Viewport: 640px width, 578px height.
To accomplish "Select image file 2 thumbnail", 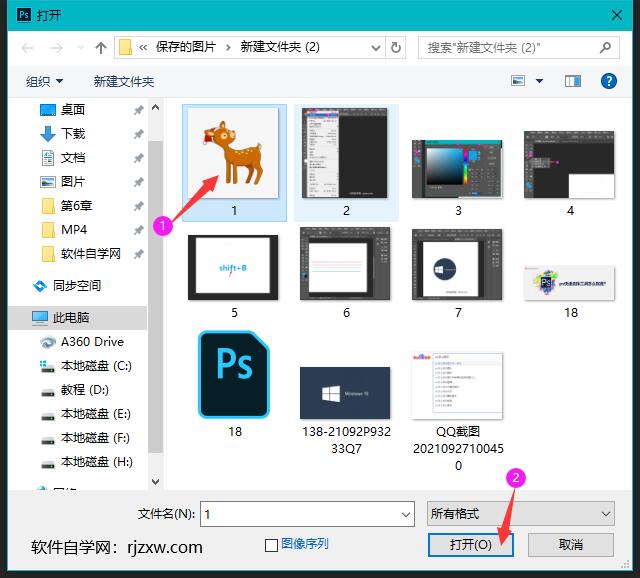I will pyautogui.click(x=346, y=162).
